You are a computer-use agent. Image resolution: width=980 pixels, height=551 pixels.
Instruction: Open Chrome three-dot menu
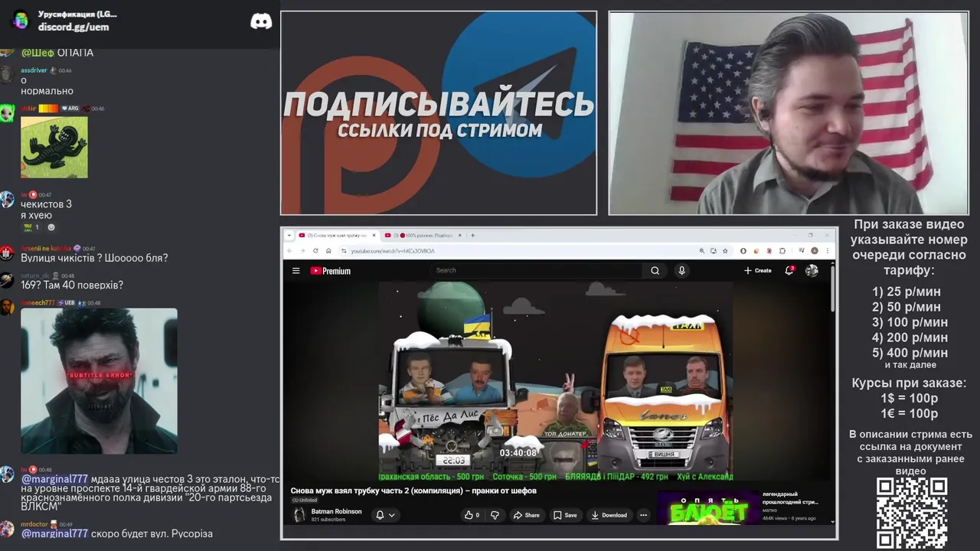point(827,250)
